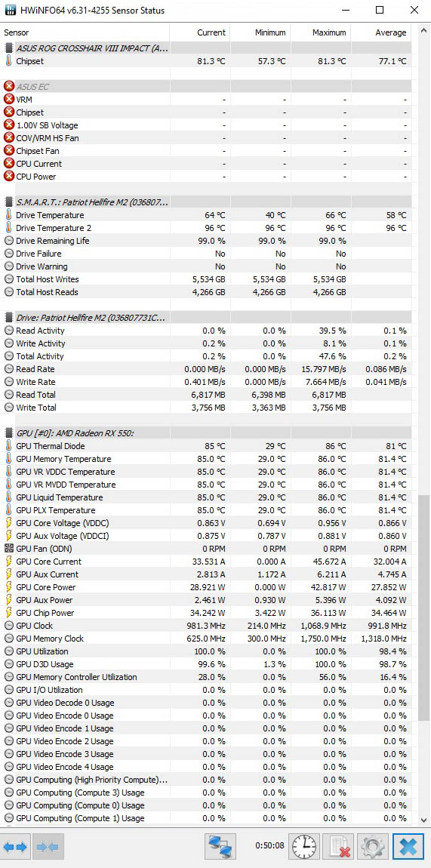This screenshot has width=431, height=868.
Task: Click the shrink layout arrows icon
Action: (x=47, y=847)
